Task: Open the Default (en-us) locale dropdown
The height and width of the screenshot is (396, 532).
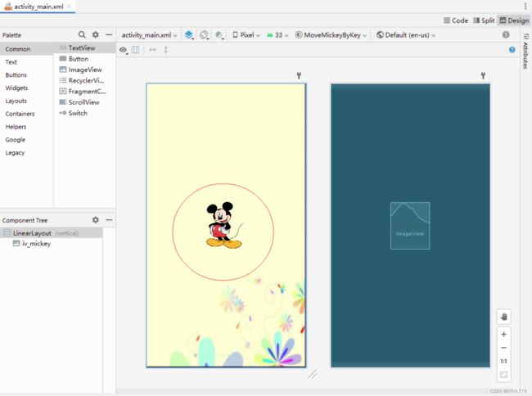Action: click(x=406, y=35)
